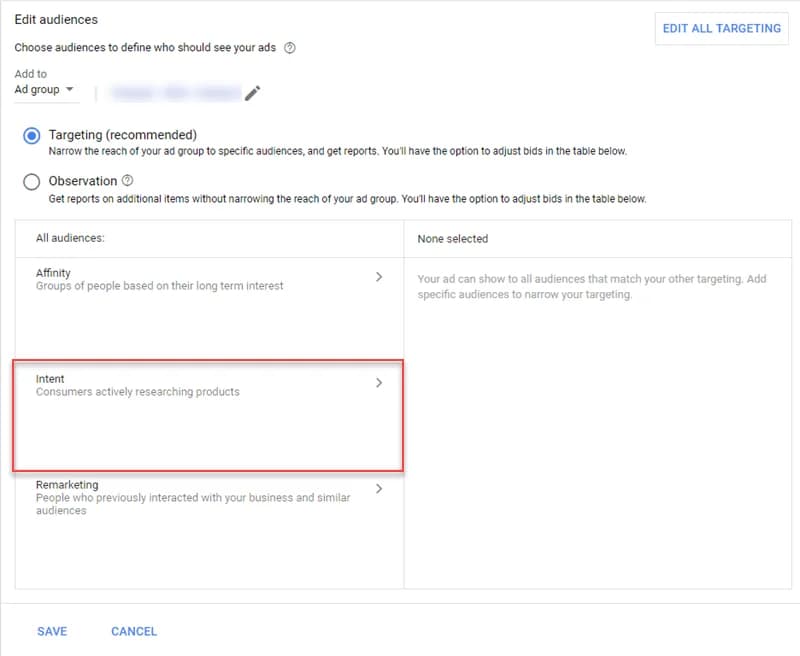Click the blurred ad group name
The height and width of the screenshot is (656, 800).
pos(175,93)
